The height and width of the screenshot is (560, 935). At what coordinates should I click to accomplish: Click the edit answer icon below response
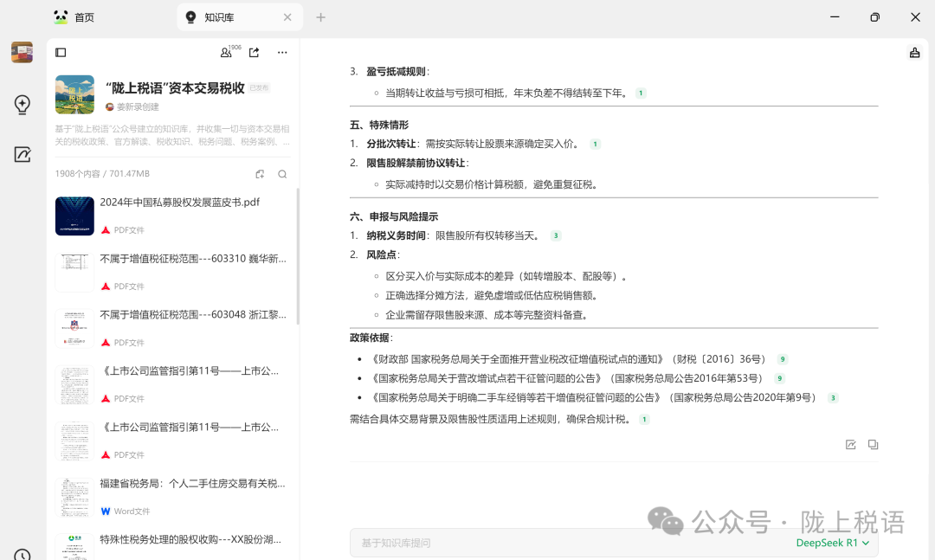(850, 445)
